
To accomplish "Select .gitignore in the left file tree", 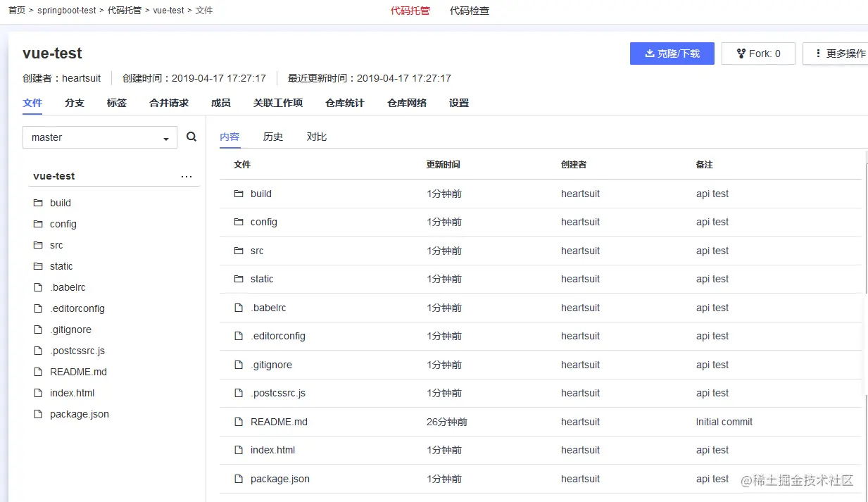I will [71, 330].
